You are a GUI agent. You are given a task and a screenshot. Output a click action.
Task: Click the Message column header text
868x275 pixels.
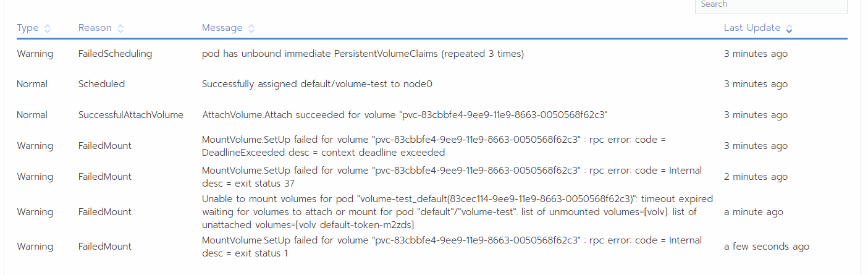[222, 28]
